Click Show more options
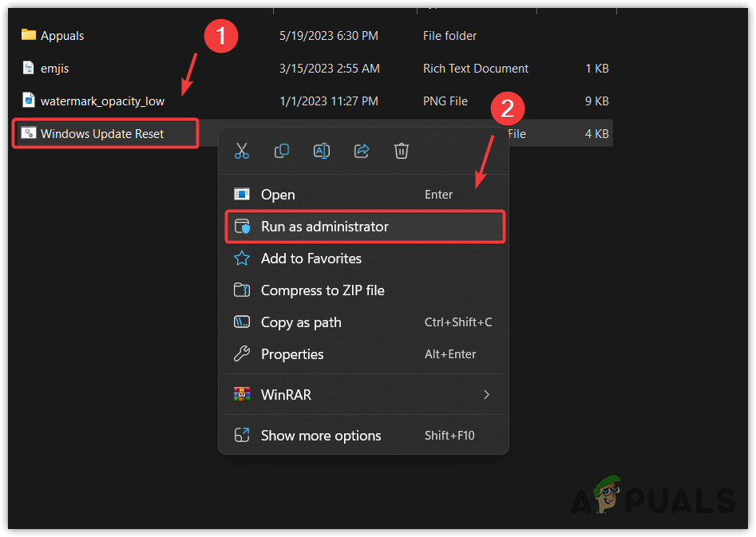The height and width of the screenshot is (537, 756). point(364,436)
